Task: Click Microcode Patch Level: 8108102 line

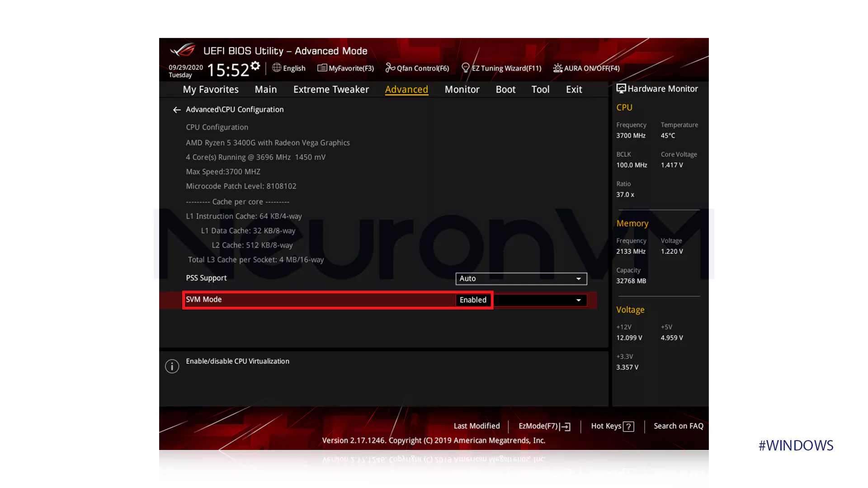Action: (241, 186)
